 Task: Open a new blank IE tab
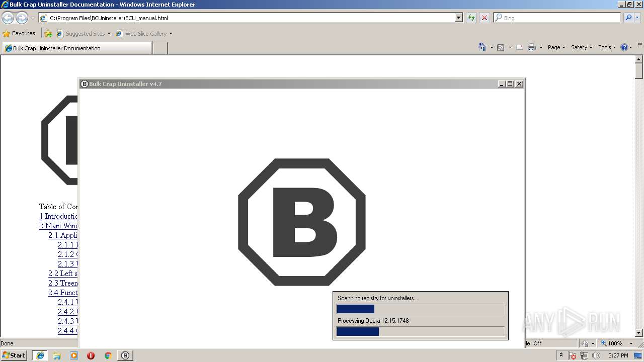pyautogui.click(x=160, y=48)
